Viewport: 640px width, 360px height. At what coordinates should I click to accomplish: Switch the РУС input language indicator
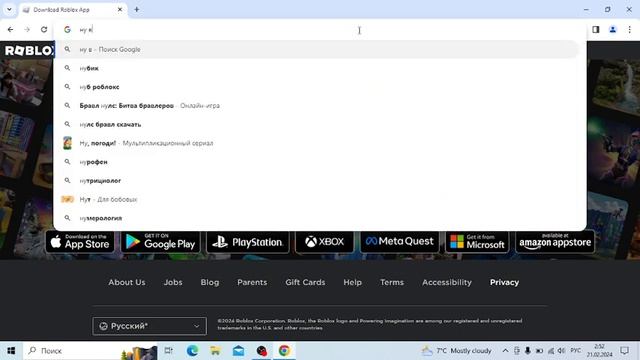(576, 351)
